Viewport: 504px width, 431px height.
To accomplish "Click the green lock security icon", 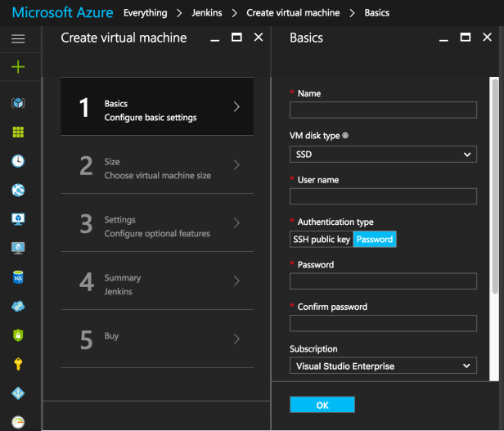I will (x=18, y=335).
